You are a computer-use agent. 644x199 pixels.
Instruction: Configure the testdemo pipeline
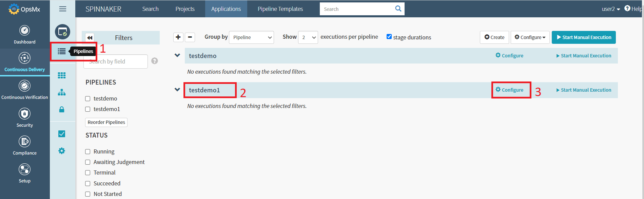pyautogui.click(x=509, y=55)
